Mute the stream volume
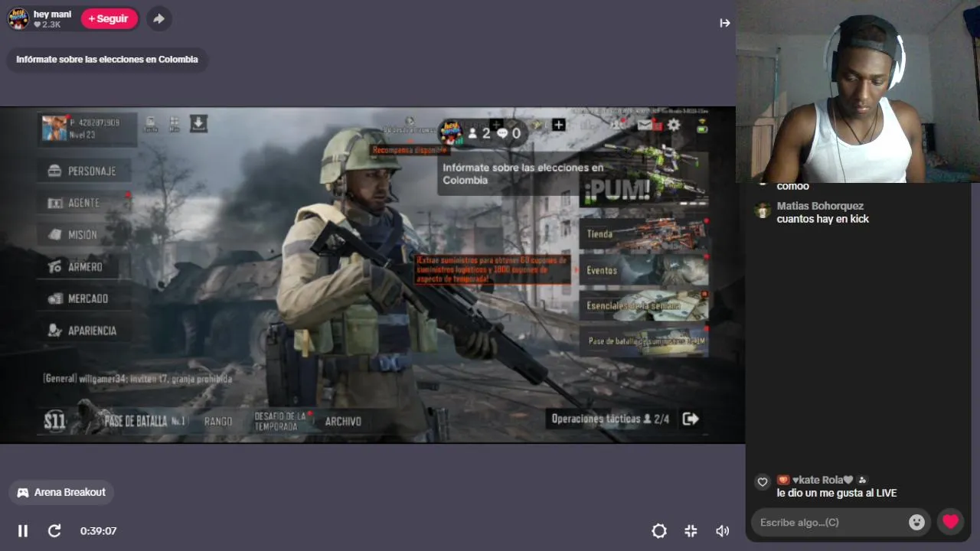This screenshot has width=980, height=551. [x=722, y=530]
